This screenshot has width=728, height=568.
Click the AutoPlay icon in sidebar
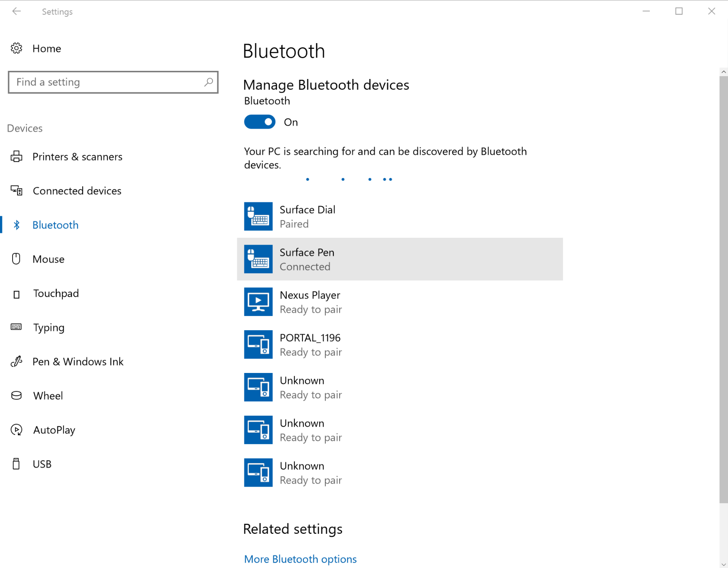tap(16, 430)
